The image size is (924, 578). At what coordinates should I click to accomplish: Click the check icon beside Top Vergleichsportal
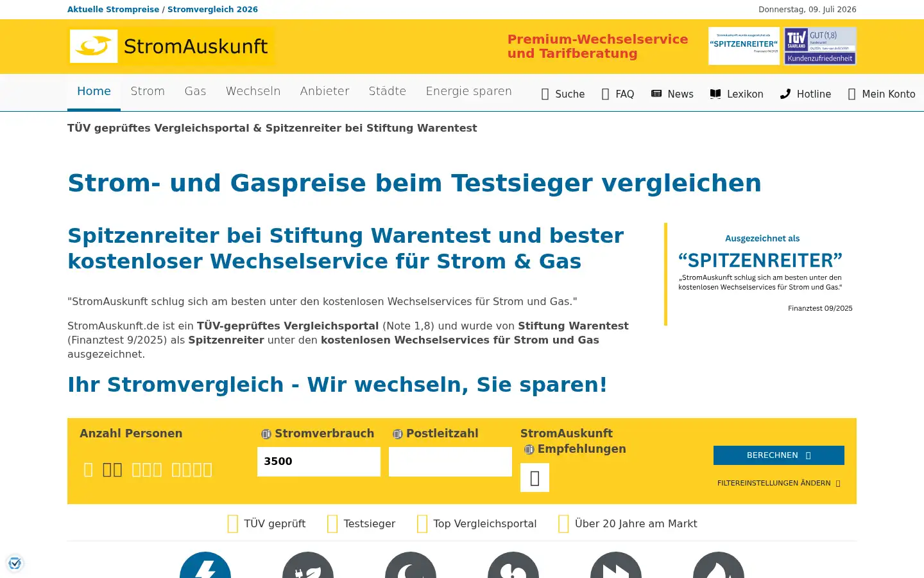point(422,524)
